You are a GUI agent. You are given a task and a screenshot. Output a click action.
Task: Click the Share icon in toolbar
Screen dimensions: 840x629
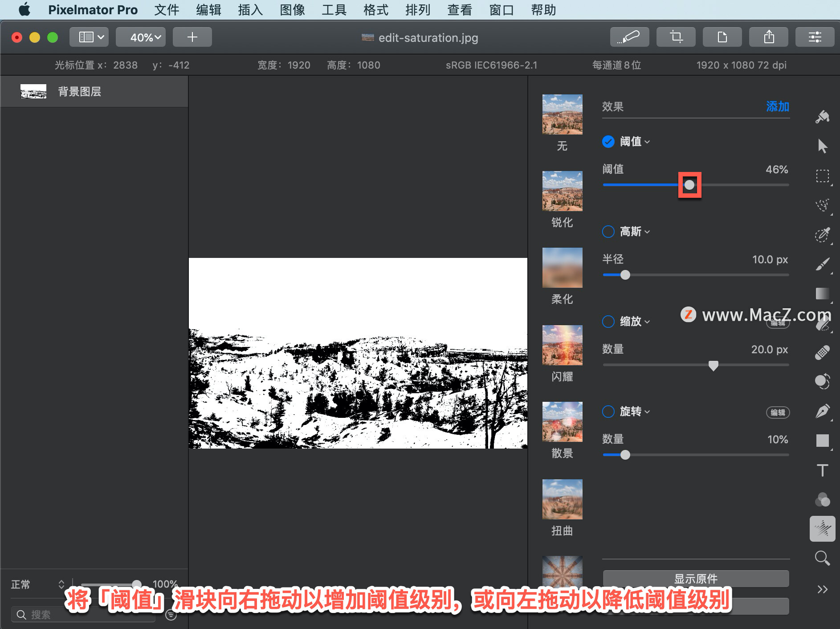click(x=769, y=37)
